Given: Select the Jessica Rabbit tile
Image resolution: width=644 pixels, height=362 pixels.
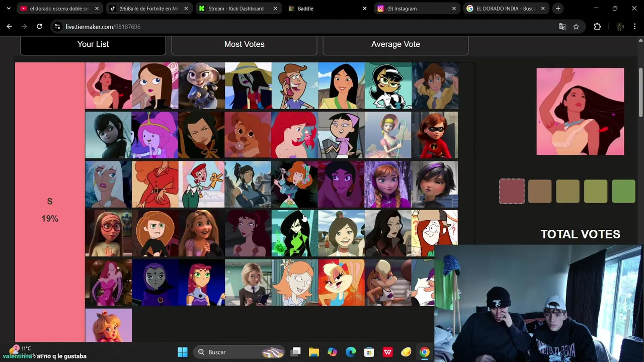Looking at the screenshot, I should [108, 283].
